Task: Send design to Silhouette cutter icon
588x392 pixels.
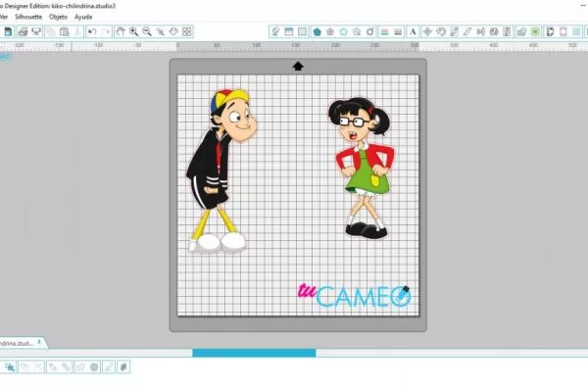Action: (x=36, y=32)
